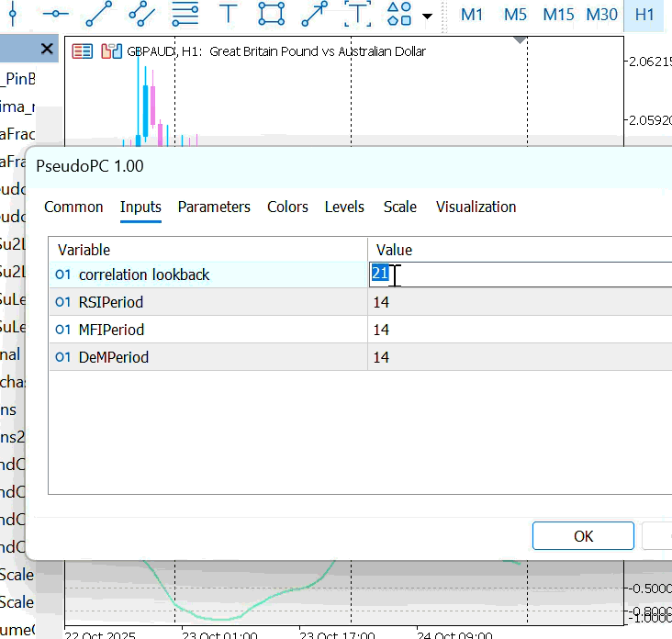Select the text tool

point(228,14)
